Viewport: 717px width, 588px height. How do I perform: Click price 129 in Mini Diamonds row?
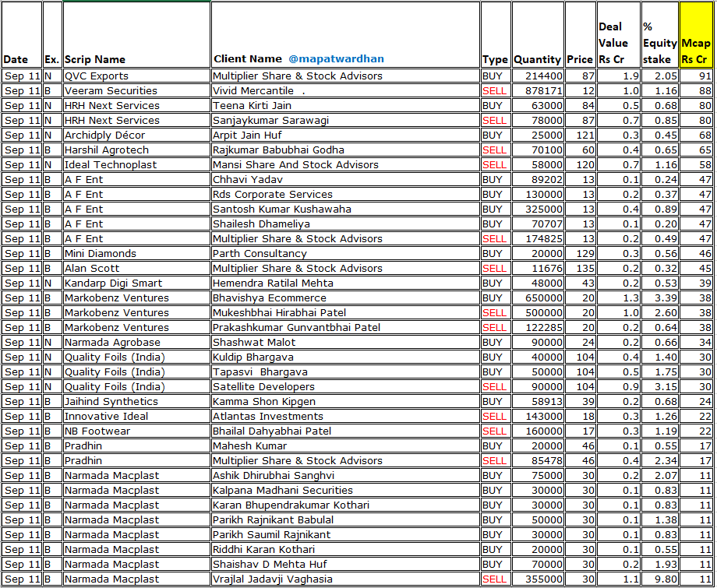coord(581,254)
